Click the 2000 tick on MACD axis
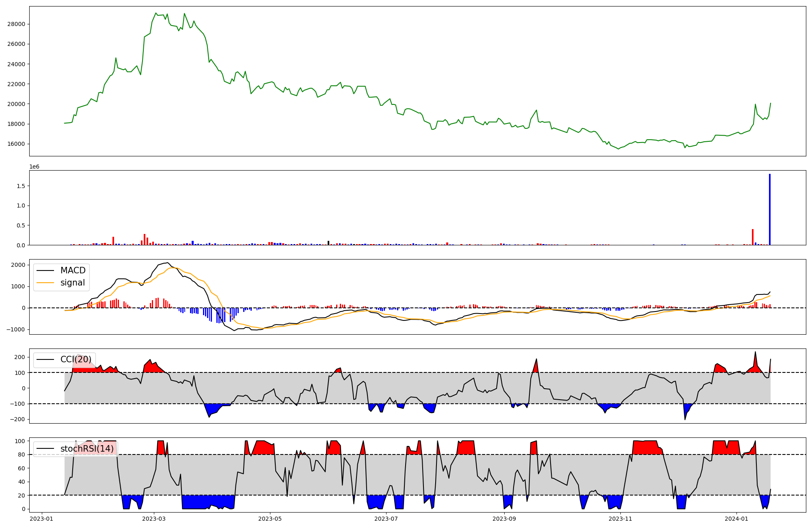Screen dimensions: 812x528 [x=18, y=265]
